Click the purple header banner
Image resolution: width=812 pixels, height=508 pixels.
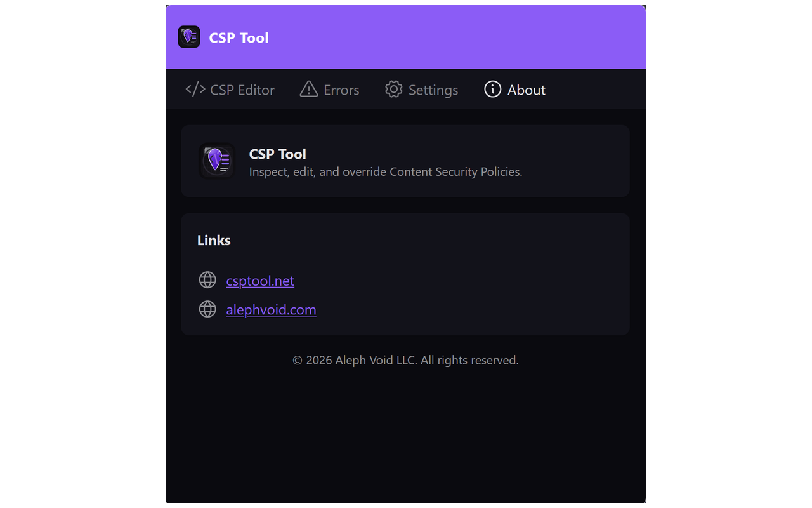click(444, 36)
